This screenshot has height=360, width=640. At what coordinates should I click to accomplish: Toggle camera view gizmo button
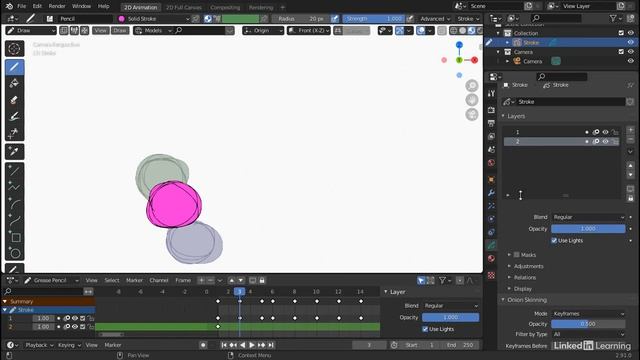472,115
